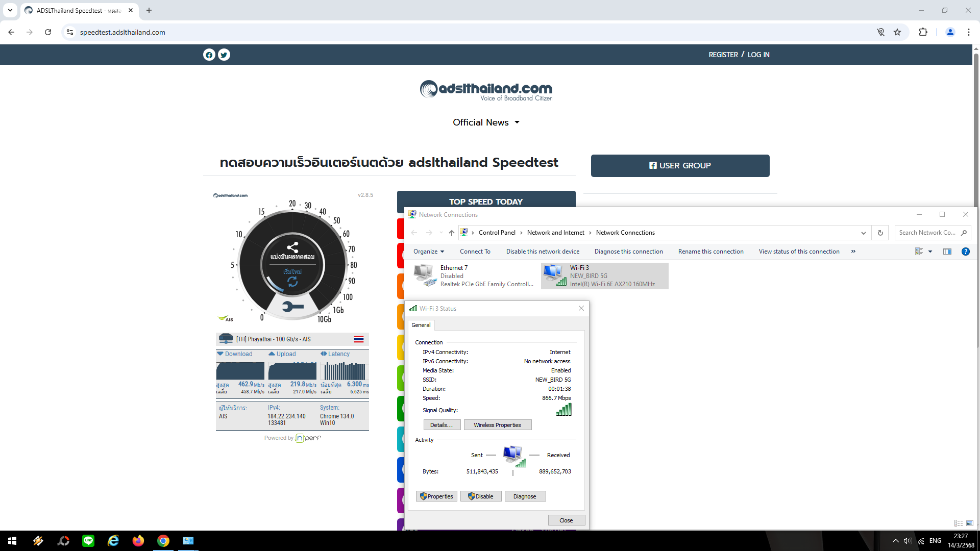Click the share results icon in gauge
Viewport: 980px width, 551px height.
(x=292, y=248)
